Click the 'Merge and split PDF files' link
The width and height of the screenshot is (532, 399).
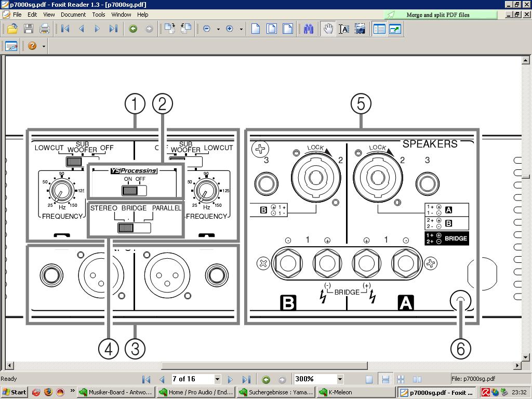point(437,15)
